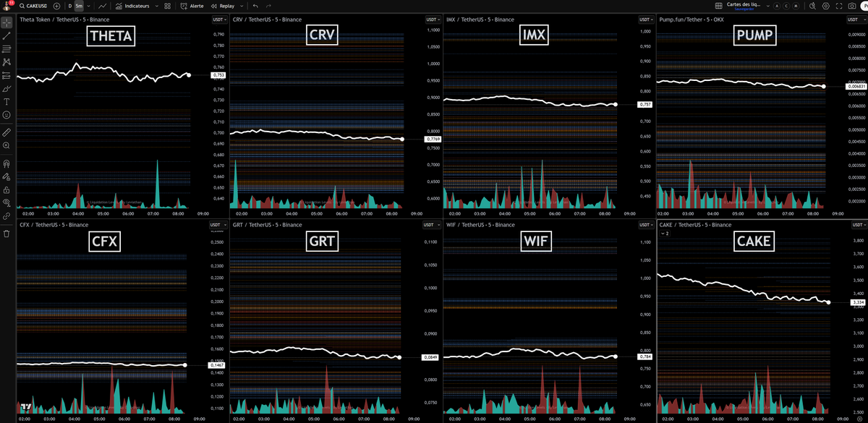Click the 3,334 price label on CAKE chart
Viewport: 868px width, 423px height.
pos(859,302)
